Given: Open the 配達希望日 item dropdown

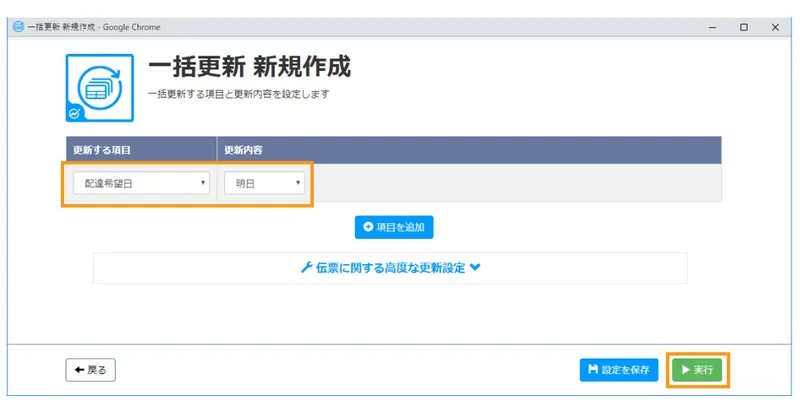Looking at the screenshot, I should click(141, 183).
